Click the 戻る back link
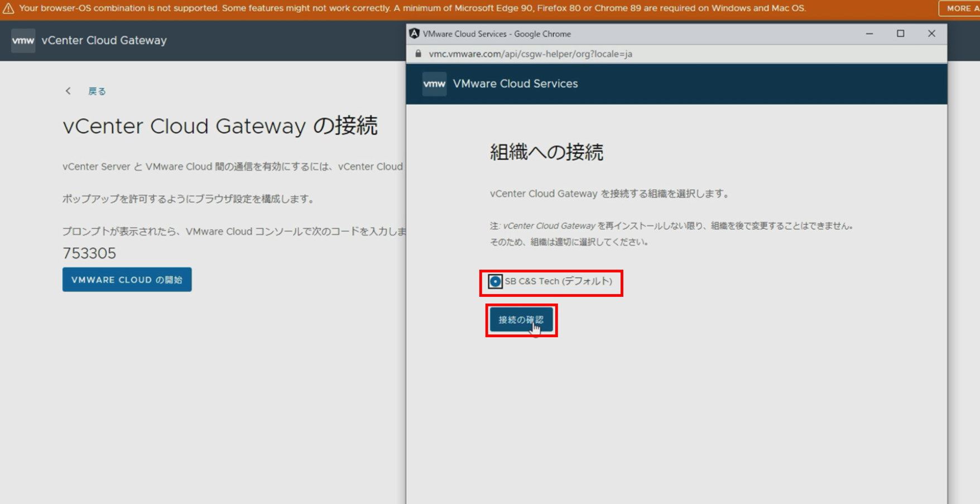Viewport: 980px width, 504px height. click(x=97, y=91)
